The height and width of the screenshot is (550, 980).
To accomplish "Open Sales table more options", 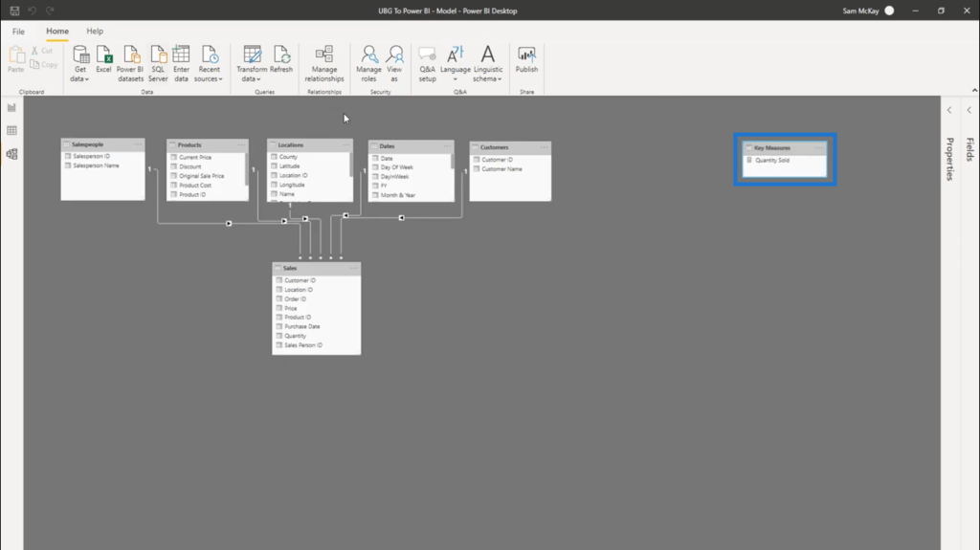I will (x=354, y=268).
